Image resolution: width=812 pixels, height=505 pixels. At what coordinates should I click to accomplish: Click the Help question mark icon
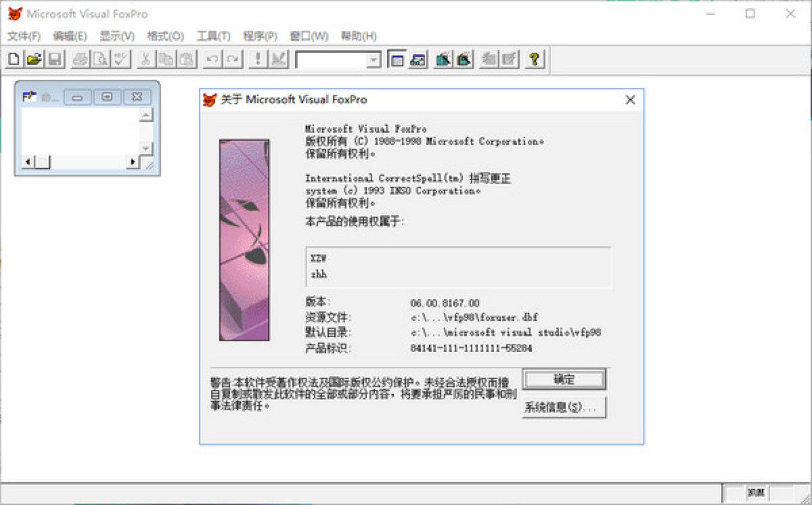pyautogui.click(x=535, y=60)
